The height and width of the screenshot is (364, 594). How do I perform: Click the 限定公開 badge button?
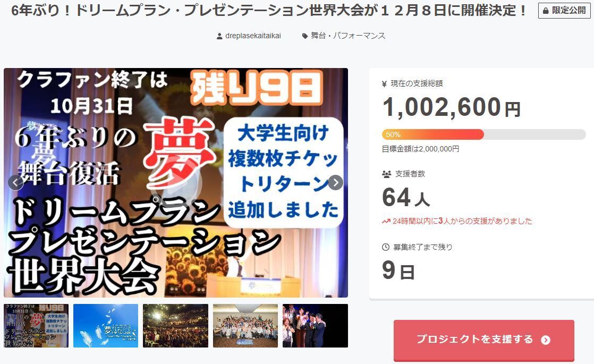564,11
